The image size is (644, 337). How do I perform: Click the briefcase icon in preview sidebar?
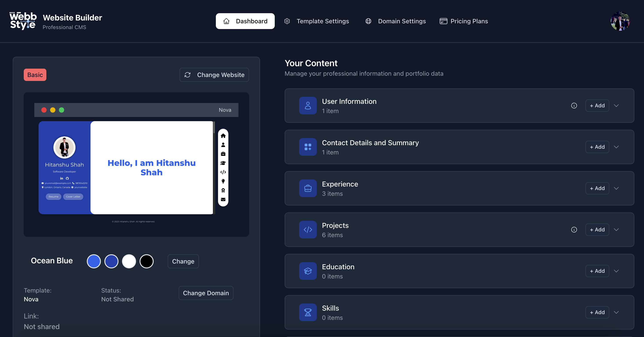(x=223, y=154)
